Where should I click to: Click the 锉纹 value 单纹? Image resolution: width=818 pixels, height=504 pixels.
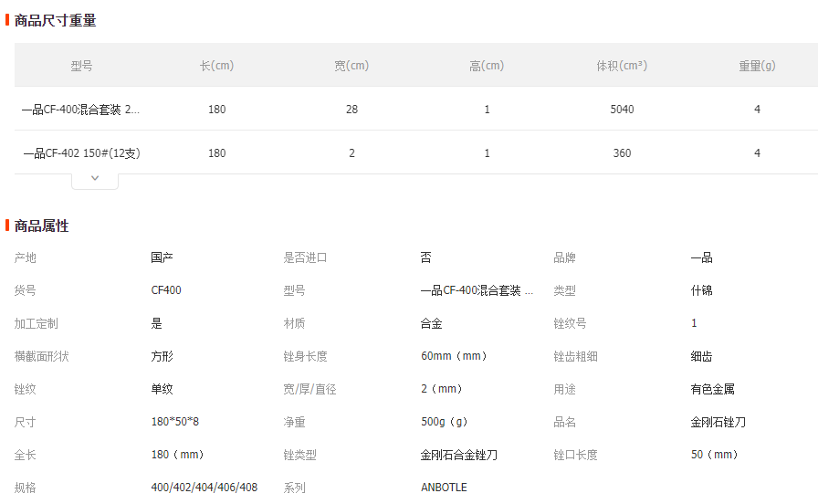(162, 389)
